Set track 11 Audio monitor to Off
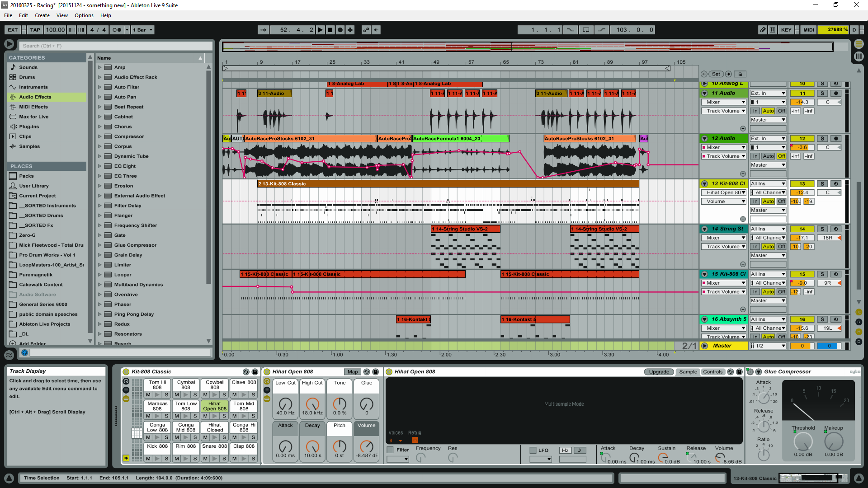Viewport: 868px width, 488px height. [x=782, y=111]
